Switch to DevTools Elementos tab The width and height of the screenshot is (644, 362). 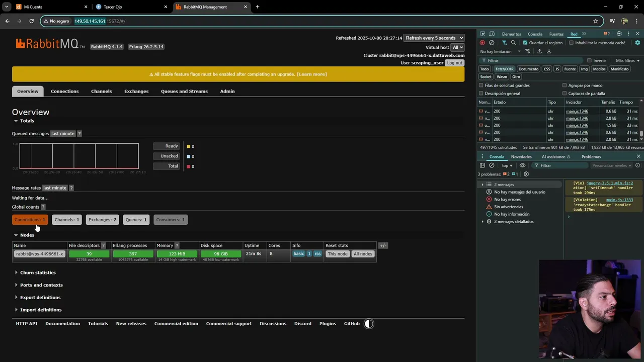coord(511,34)
